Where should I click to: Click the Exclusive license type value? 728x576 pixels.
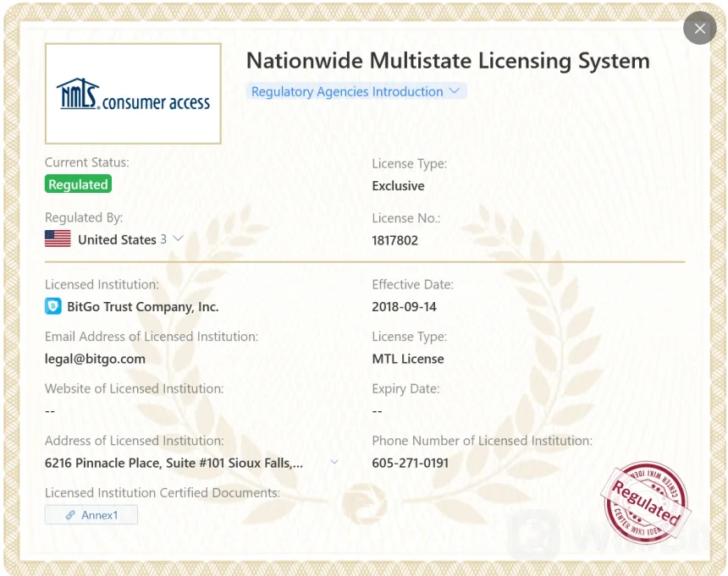point(398,186)
